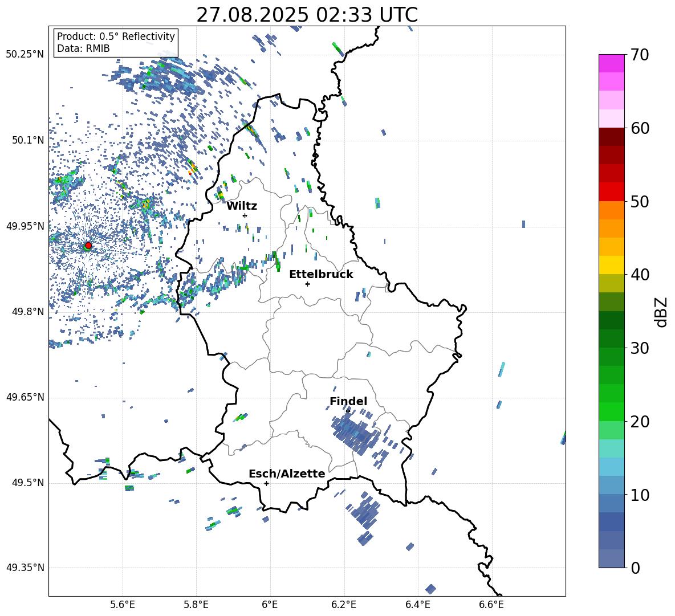
Task: Click the 40 tick on the colorbar
Action: [x=640, y=275]
